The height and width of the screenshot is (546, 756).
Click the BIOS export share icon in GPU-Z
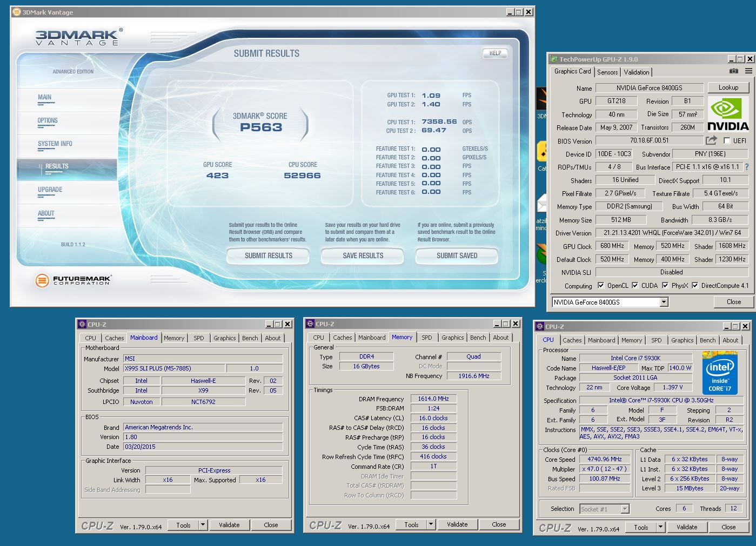tap(711, 140)
